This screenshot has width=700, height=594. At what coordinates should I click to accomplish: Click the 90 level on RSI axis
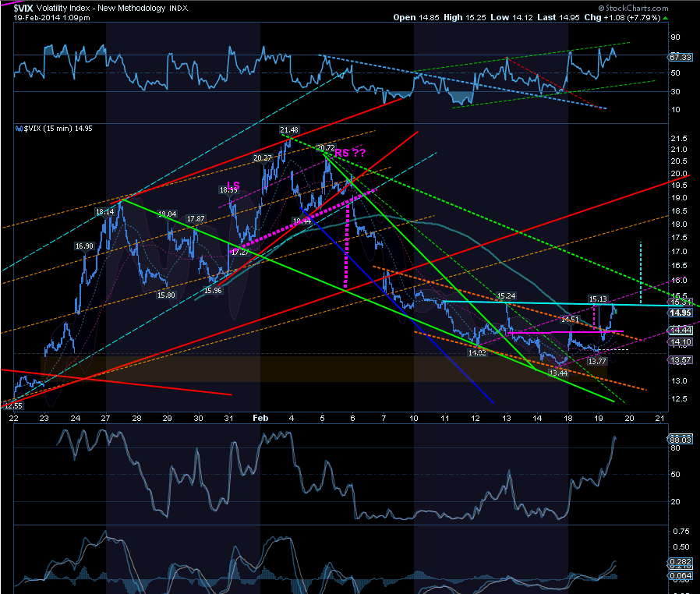coord(676,37)
